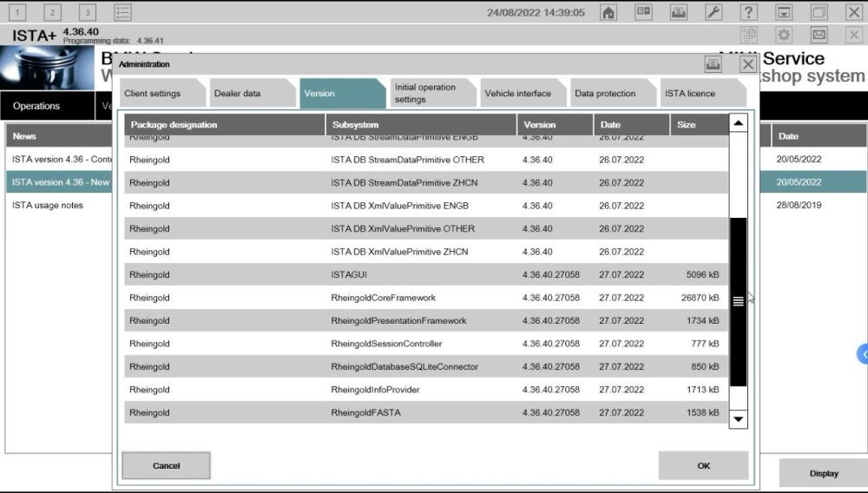The height and width of the screenshot is (493, 868).
Task: Click the minimize-to-tray arrow icon
Action: [784, 12]
